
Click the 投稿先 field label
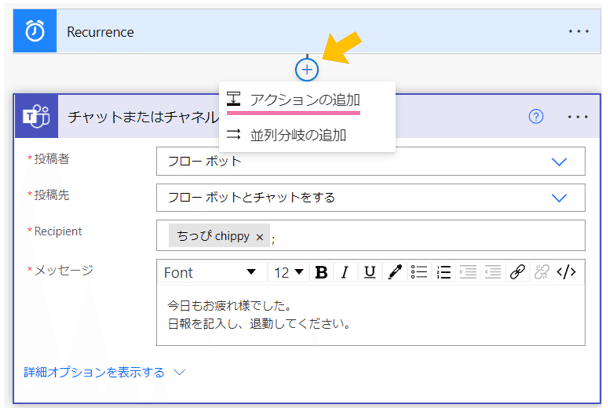(52, 195)
